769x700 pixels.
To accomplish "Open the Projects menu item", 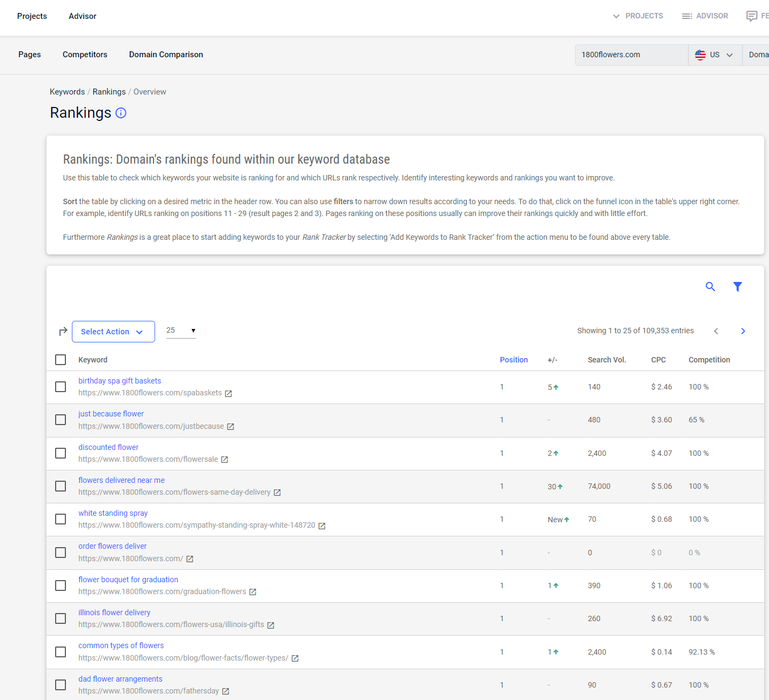I will pos(32,16).
